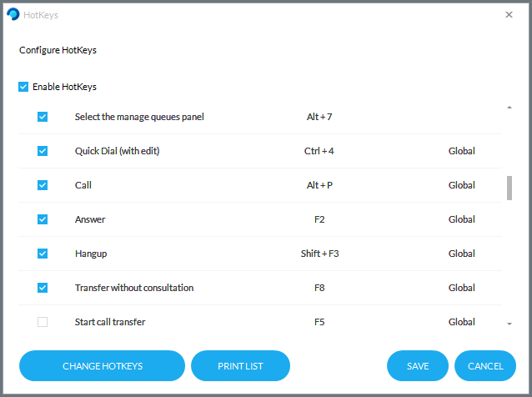This screenshot has height=397, width=532.
Task: Close the HotKeys dialog window
Action: click(x=509, y=14)
